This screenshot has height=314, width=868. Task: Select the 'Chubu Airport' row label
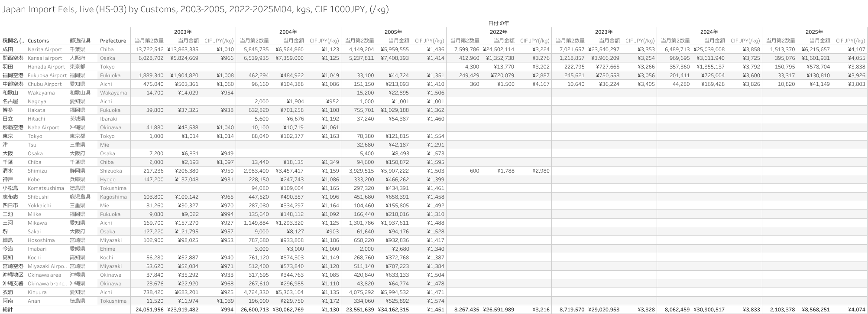point(45,84)
